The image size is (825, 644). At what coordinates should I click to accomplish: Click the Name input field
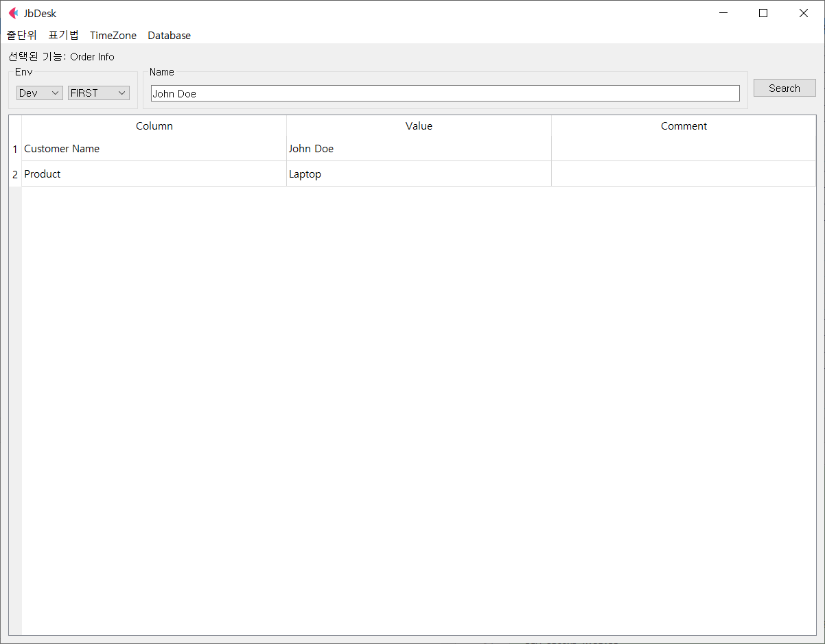coord(445,93)
